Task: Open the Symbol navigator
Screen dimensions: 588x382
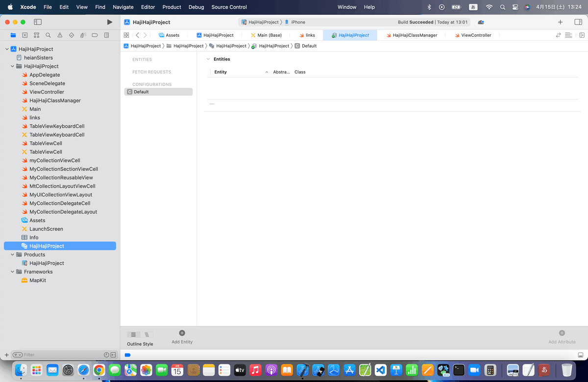Action: (36, 35)
